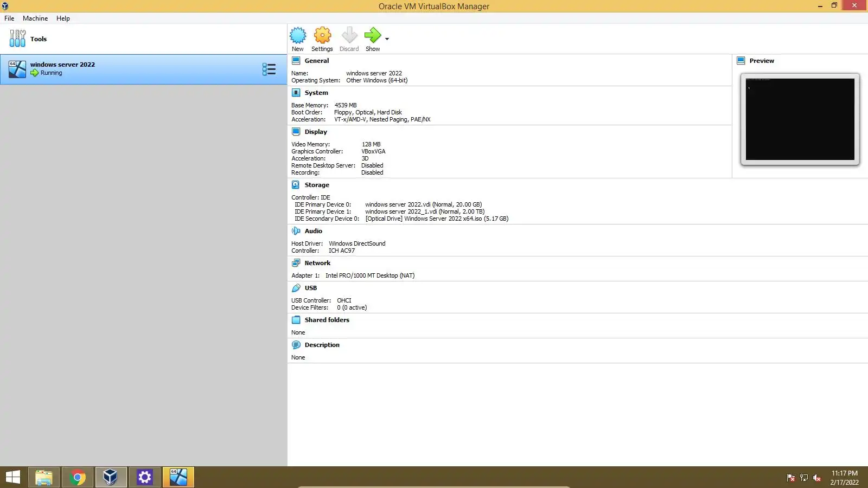Open the Audio settings heading link
868x488 pixels.
(x=314, y=231)
